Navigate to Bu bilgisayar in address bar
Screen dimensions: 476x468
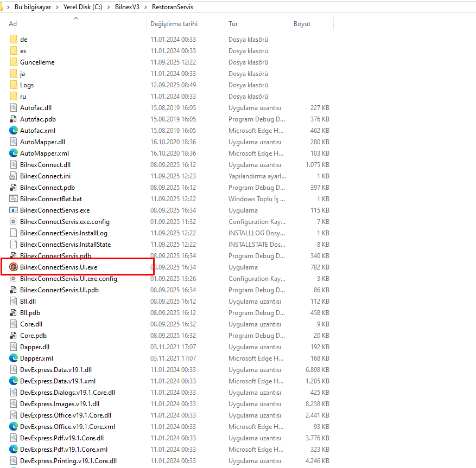(34, 7)
